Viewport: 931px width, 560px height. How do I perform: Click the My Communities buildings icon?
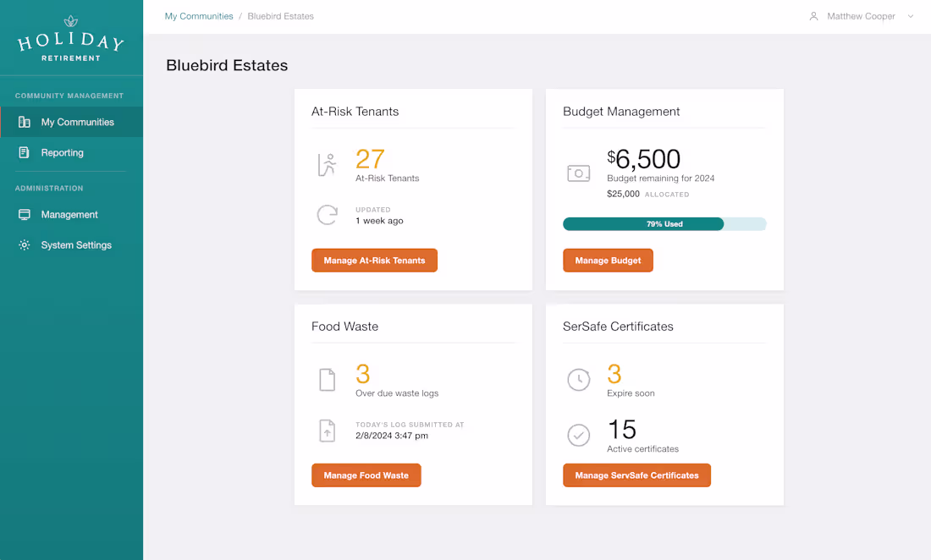(25, 122)
